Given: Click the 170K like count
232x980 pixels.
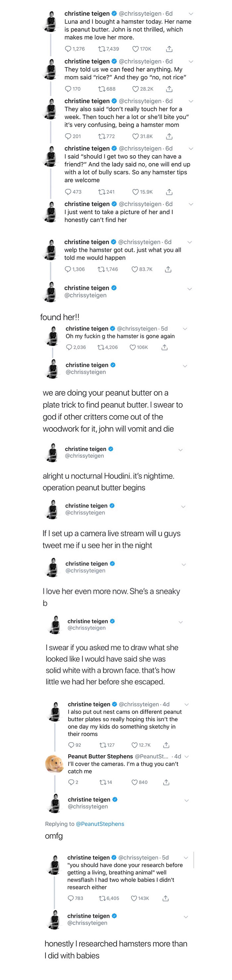Looking at the screenshot, I should tap(145, 48).
